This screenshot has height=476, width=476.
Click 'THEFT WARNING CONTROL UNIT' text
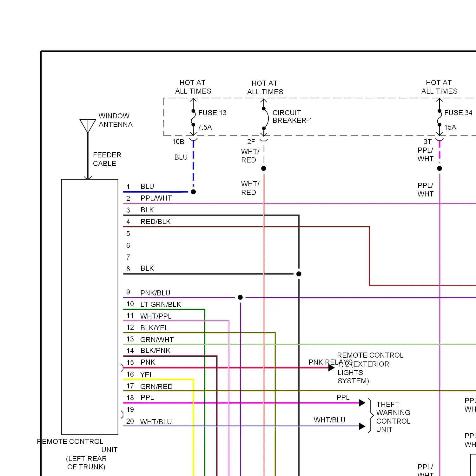[393, 417]
